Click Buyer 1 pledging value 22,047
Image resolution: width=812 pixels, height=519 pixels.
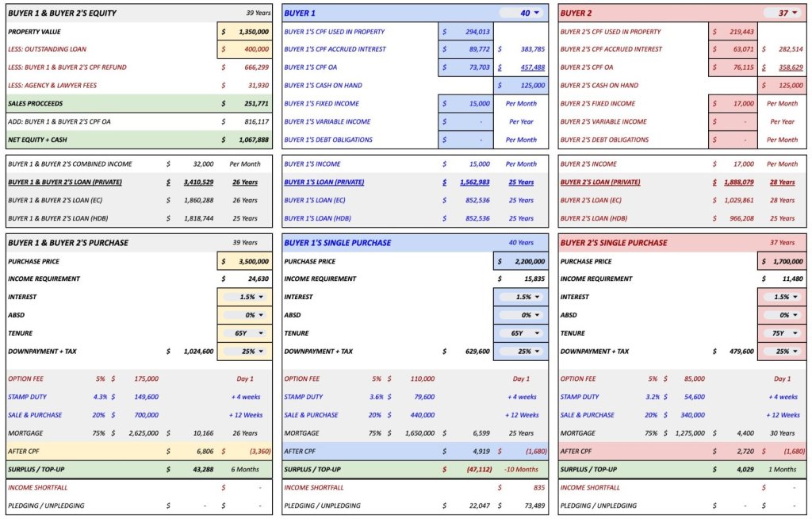(480, 506)
